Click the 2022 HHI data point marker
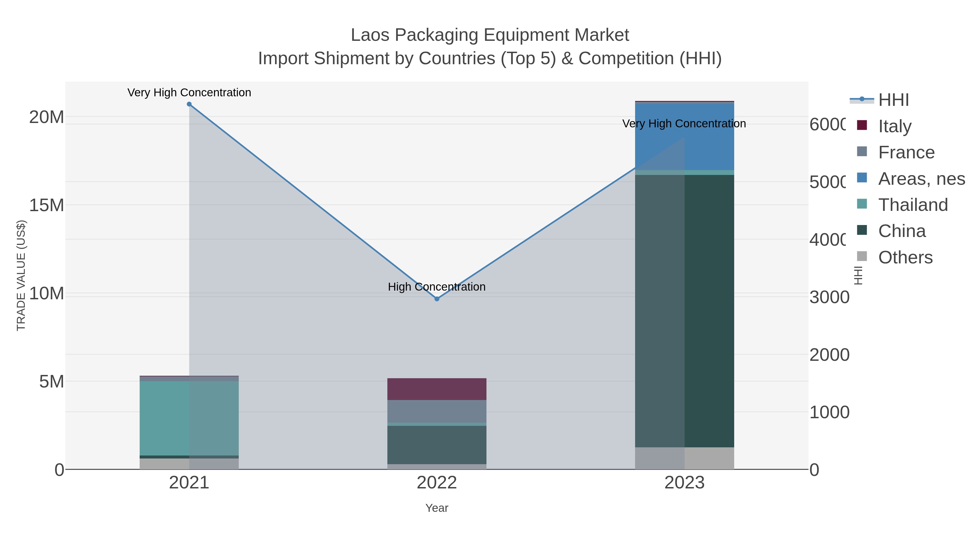Image resolution: width=980 pixels, height=551 pixels. pyautogui.click(x=437, y=299)
